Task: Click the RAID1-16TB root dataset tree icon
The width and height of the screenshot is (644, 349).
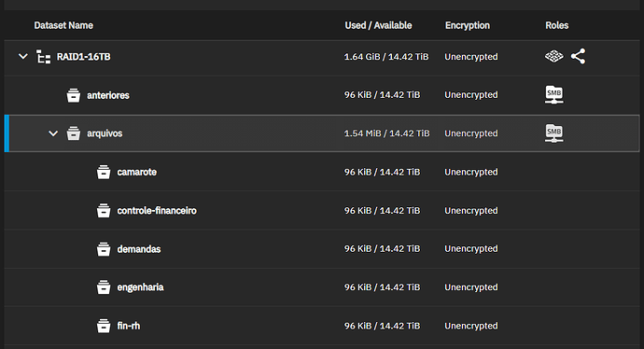Action: [x=43, y=57]
